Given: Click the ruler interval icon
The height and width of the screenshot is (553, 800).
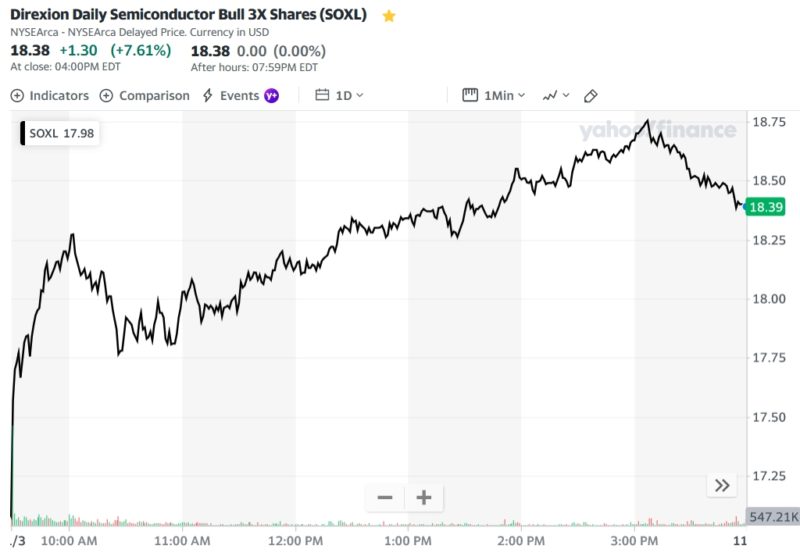Looking at the screenshot, I should tap(470, 95).
